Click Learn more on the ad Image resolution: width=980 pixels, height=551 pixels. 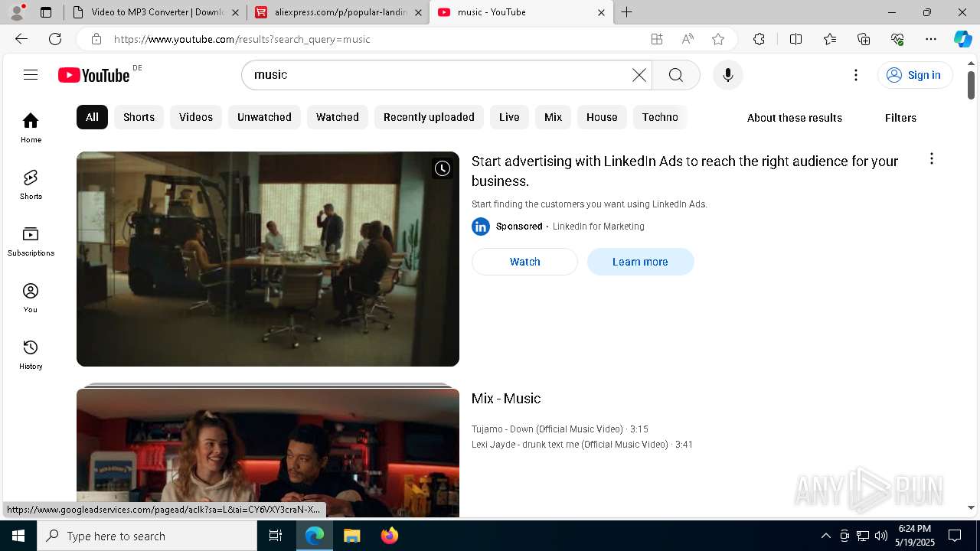click(x=640, y=262)
